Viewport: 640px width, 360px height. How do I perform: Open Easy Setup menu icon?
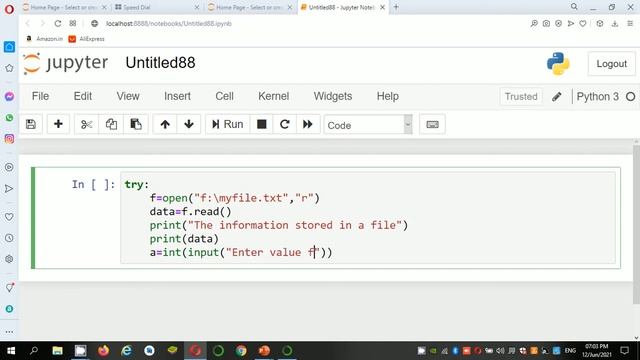click(630, 24)
